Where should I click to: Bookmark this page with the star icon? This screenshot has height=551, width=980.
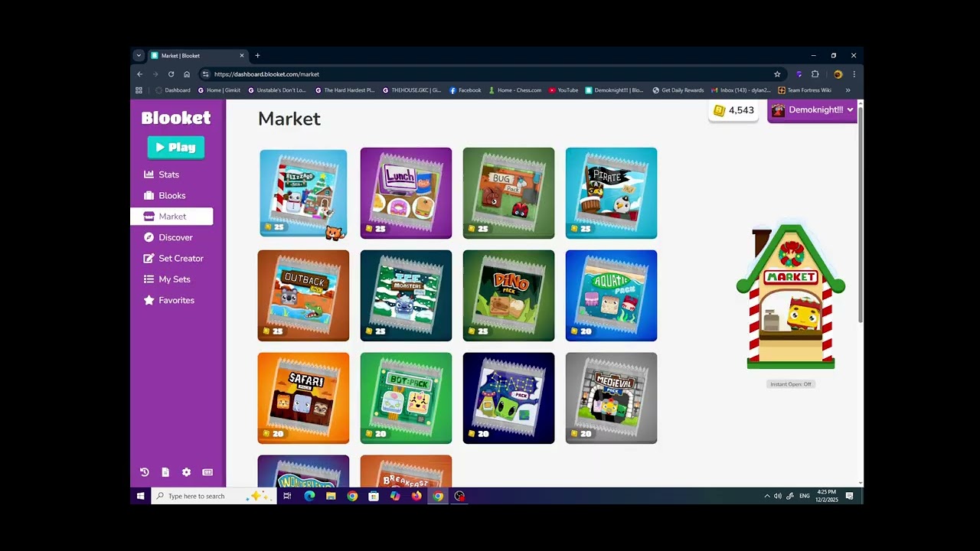click(x=777, y=74)
